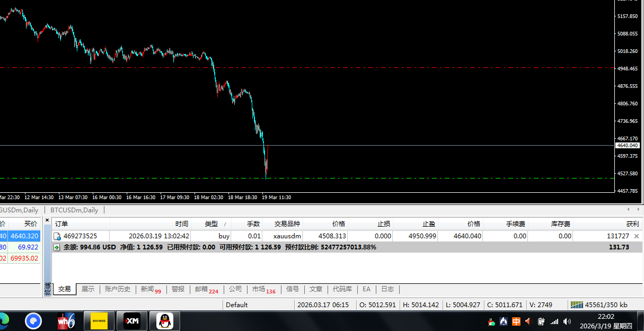Open the 邮箱 tab
The height and width of the screenshot is (331, 644).
(206, 289)
